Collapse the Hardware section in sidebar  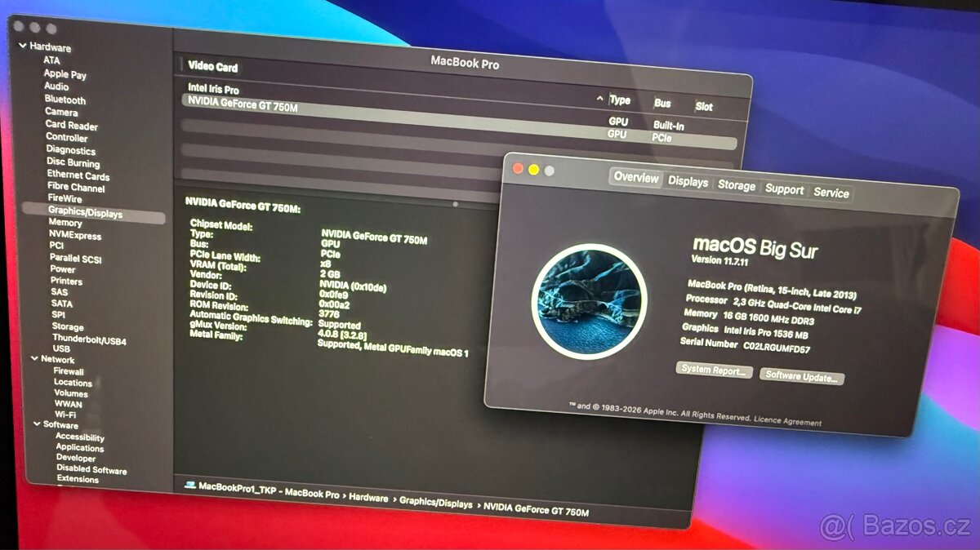(x=21, y=47)
